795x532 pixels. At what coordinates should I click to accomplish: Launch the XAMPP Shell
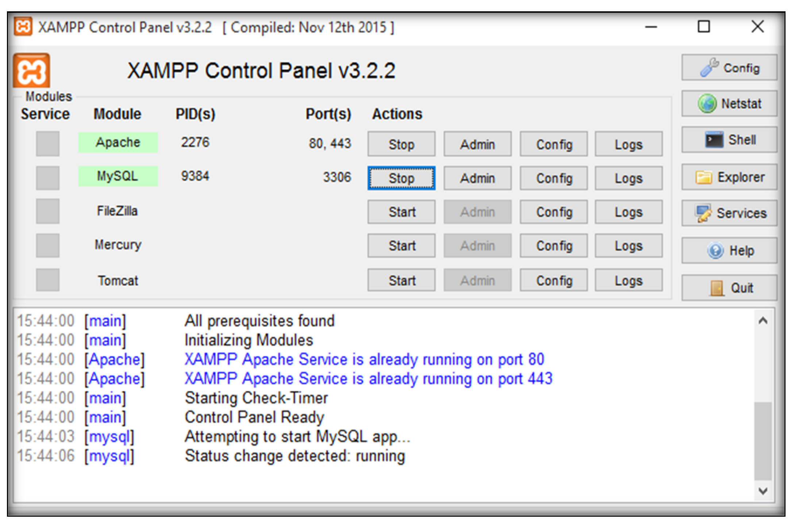coord(729,140)
